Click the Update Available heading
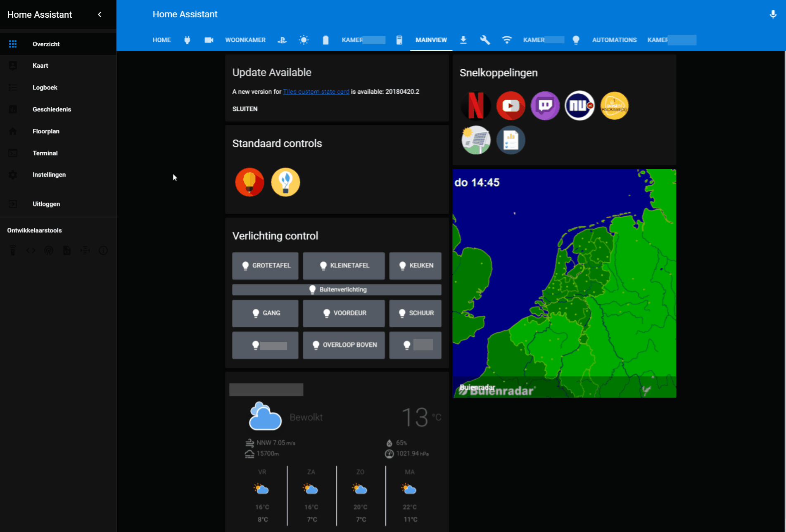 click(x=272, y=72)
